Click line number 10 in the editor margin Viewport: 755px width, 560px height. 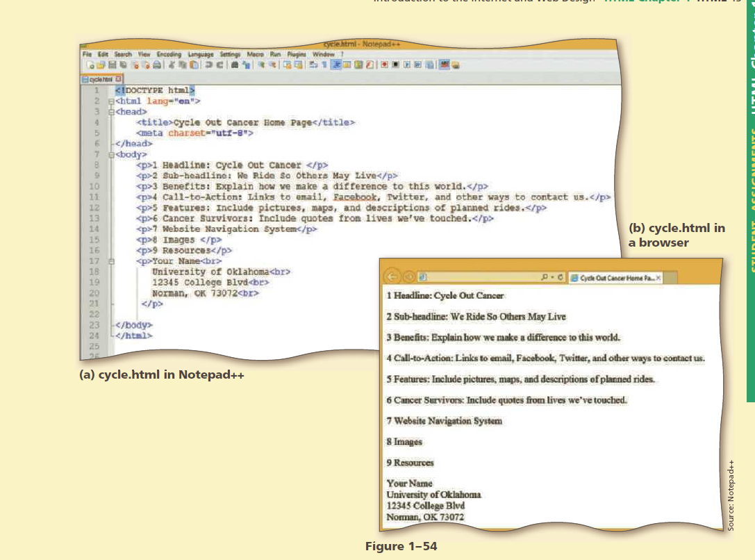pyautogui.click(x=94, y=187)
